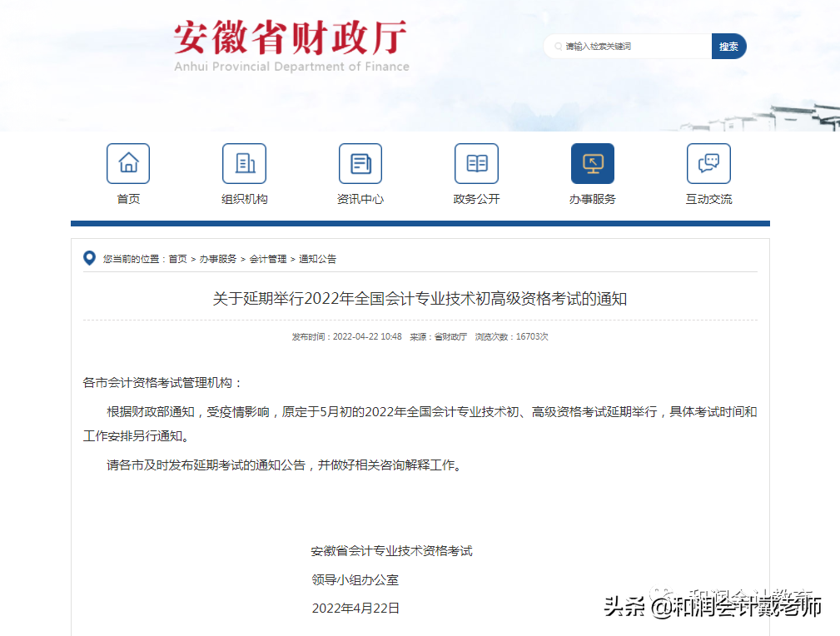This screenshot has width=840, height=636.
Task: Open the 资讯中心 news document icon
Action: (x=360, y=163)
